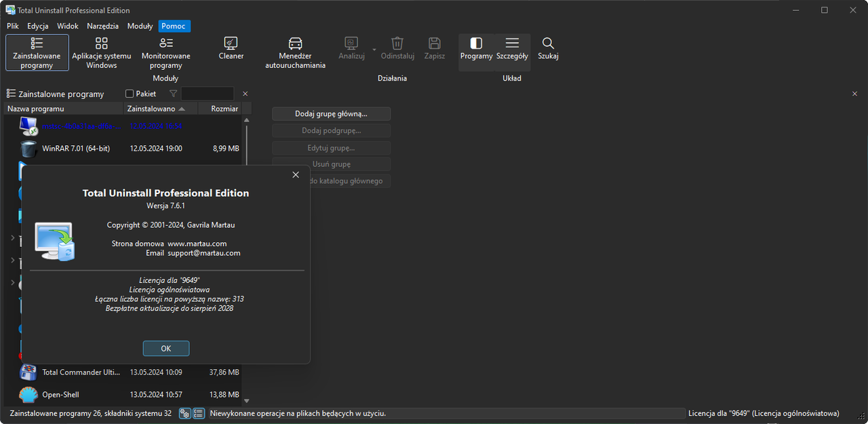Click Dodaj grupę główną button
Screen dimensions: 868x424
coord(331,113)
